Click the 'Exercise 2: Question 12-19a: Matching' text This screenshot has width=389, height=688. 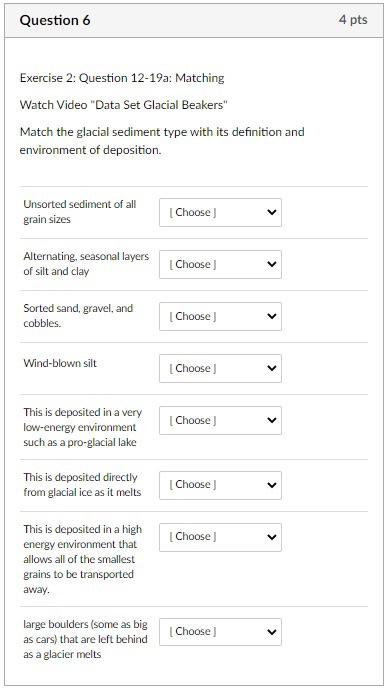[x=122, y=78]
